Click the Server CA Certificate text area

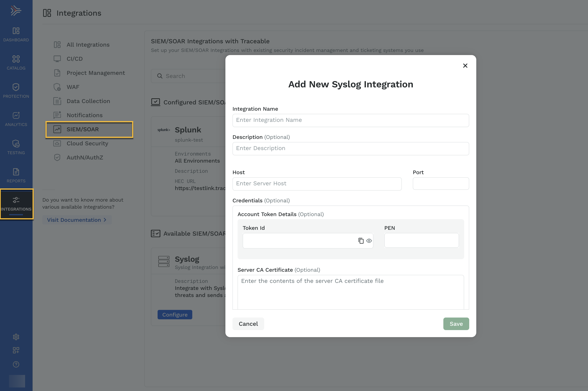pos(350,292)
